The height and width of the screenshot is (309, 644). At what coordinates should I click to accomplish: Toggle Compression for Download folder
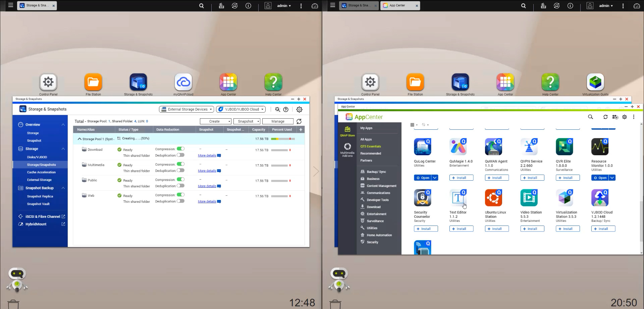[180, 149]
